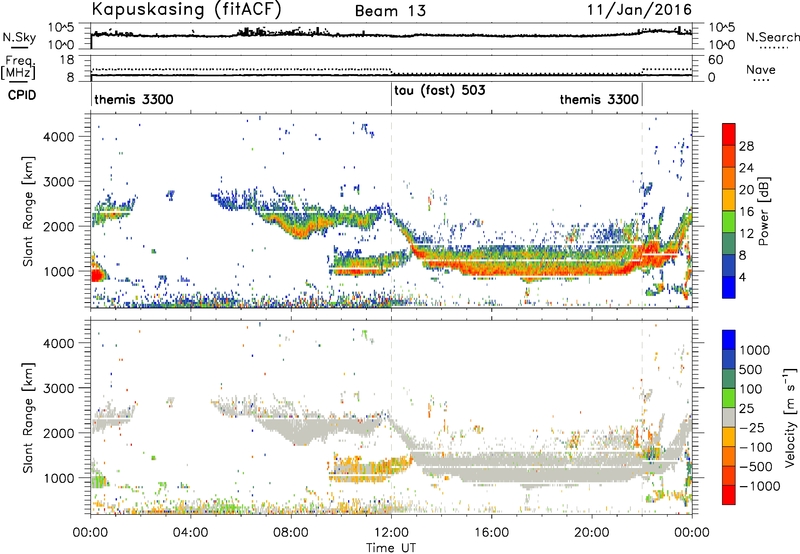The image size is (800, 554).
Task: Click the "12:00" time axis tick label
Action: click(391, 533)
